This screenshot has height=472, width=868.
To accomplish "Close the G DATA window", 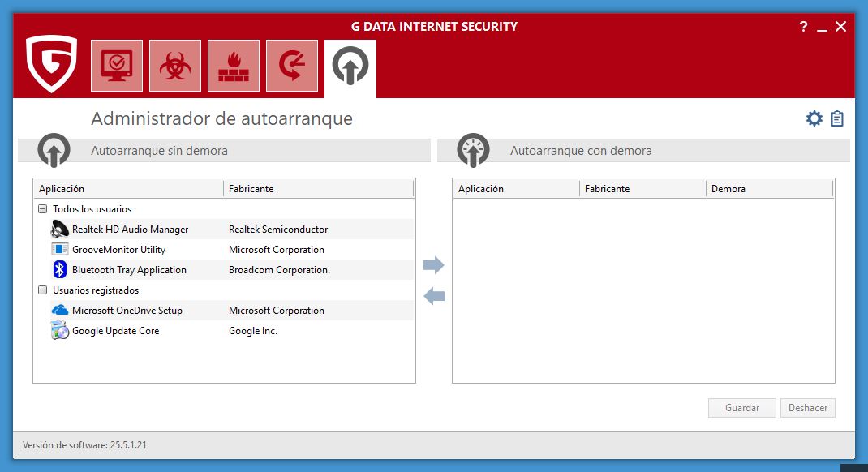I will (x=840, y=27).
